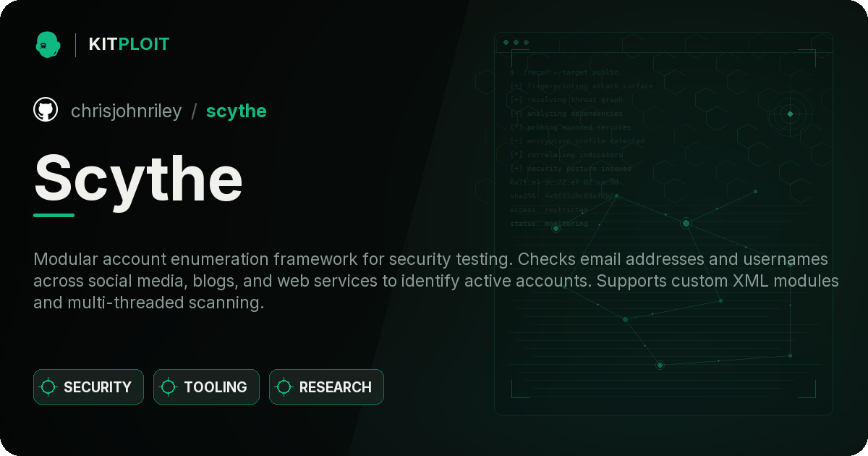Click the crosshair icon in TOOLING tag
Viewport: 868px width, 456px height.
(x=169, y=387)
